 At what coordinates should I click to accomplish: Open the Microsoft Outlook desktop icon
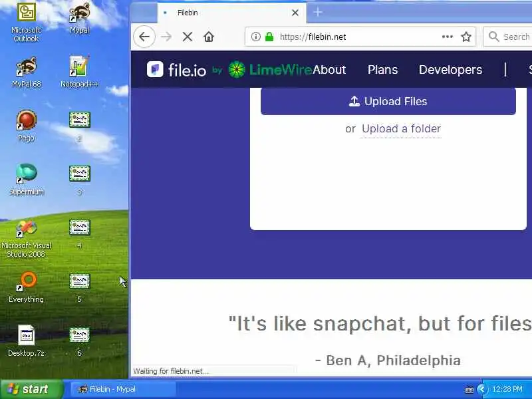(x=26, y=22)
